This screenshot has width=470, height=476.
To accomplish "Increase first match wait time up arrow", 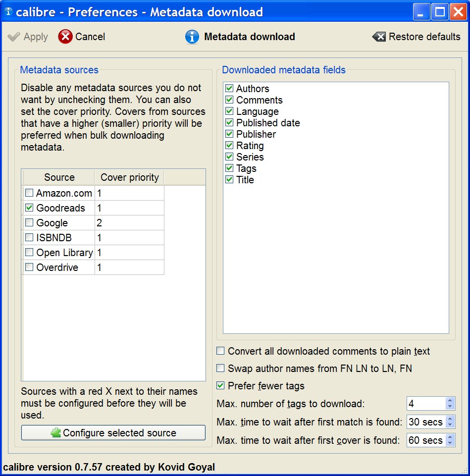I will pyautogui.click(x=450, y=419).
